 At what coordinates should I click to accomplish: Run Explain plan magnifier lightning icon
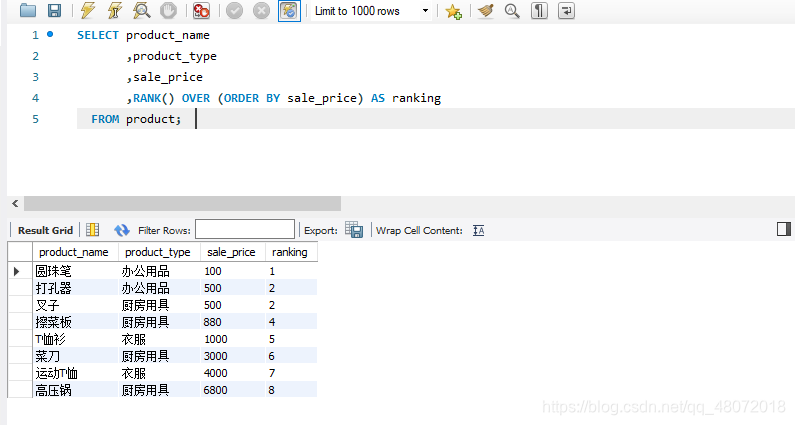pos(141,11)
